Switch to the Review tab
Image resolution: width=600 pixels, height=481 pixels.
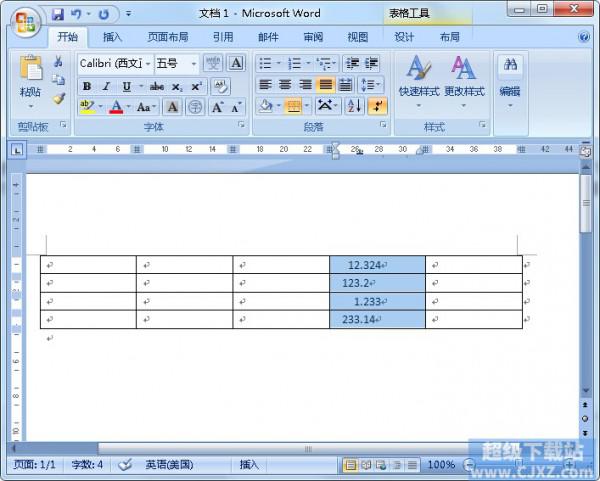pos(313,37)
